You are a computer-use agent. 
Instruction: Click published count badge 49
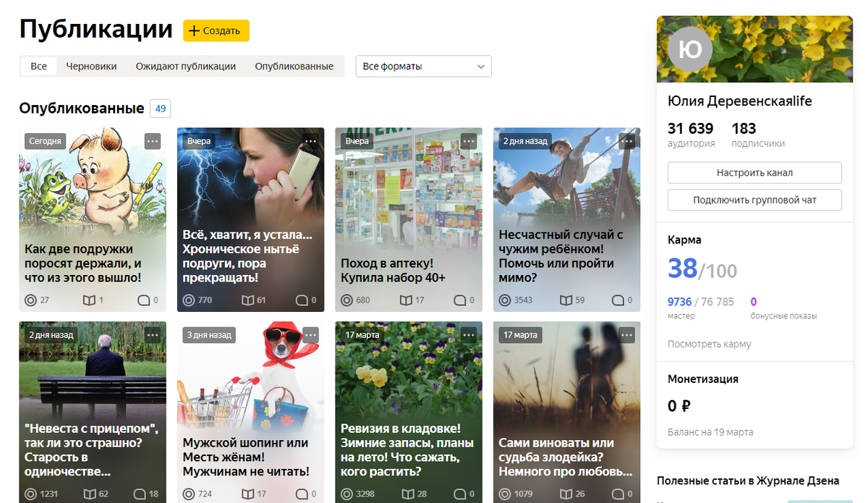[161, 109]
